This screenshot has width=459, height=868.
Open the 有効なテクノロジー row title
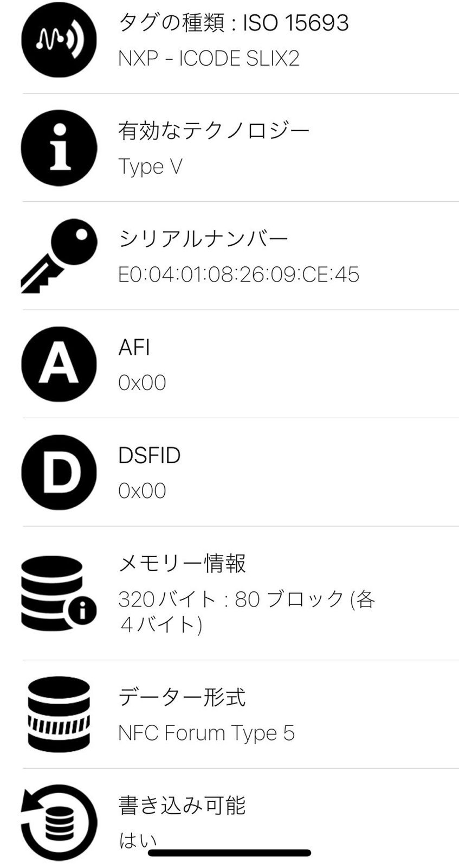click(214, 131)
